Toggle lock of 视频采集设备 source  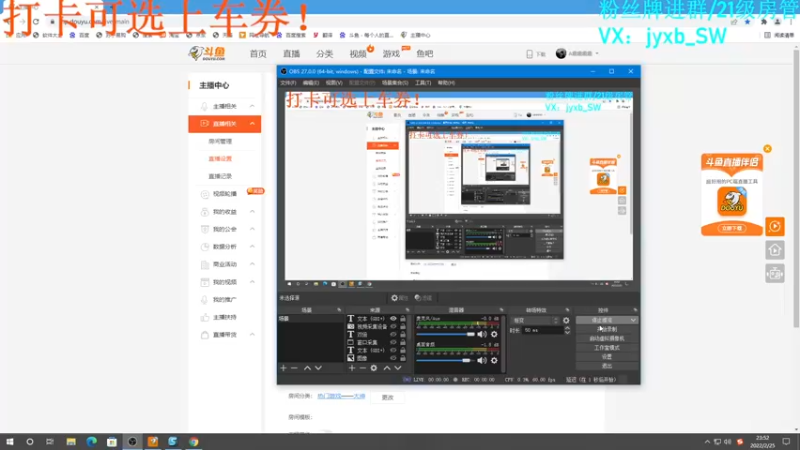tap(403, 327)
